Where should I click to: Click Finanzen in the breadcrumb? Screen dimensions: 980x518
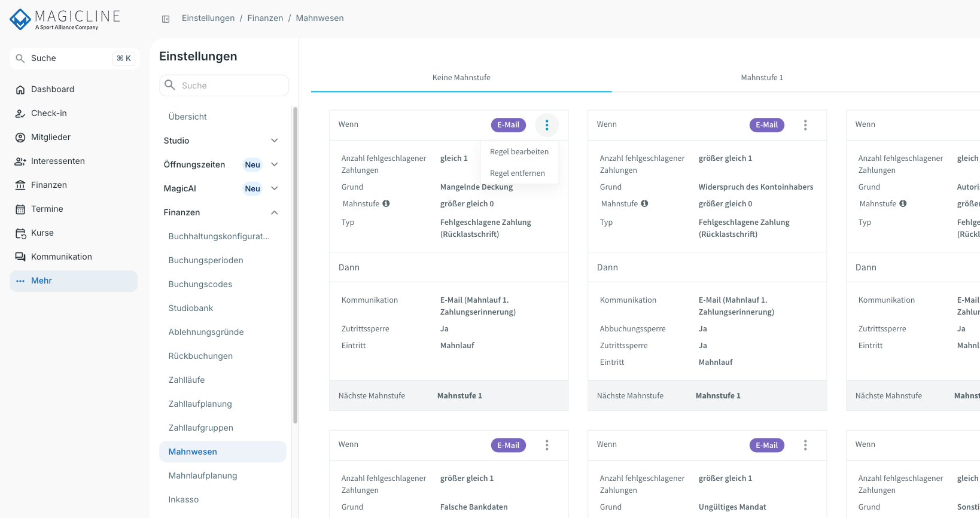265,18
